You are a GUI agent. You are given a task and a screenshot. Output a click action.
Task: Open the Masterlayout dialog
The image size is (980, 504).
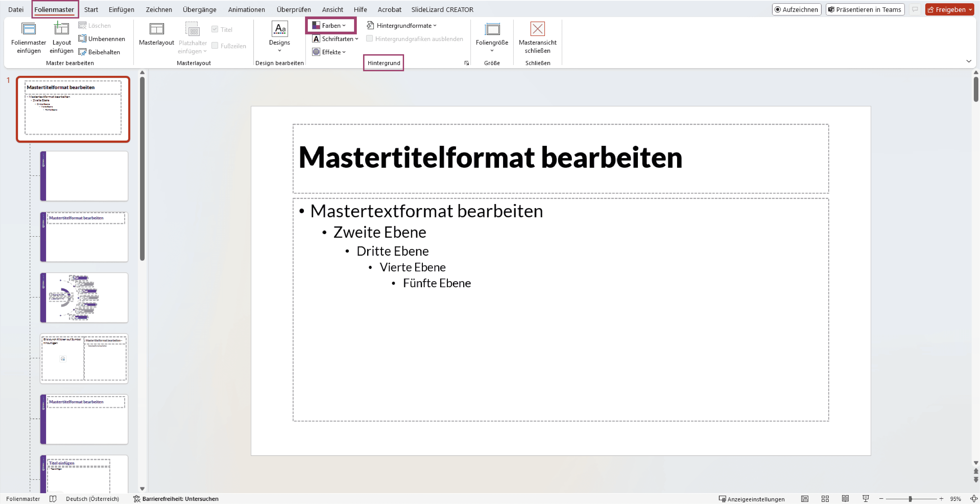156,34
